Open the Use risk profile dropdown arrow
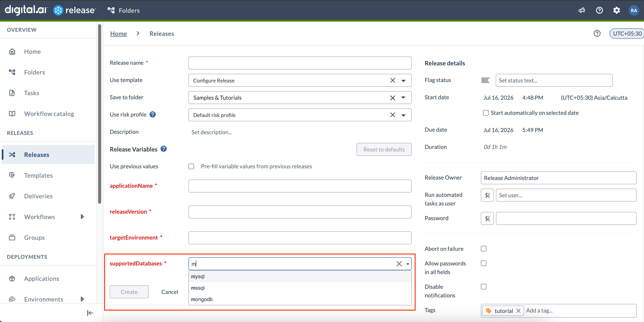644x322 pixels. click(x=403, y=115)
